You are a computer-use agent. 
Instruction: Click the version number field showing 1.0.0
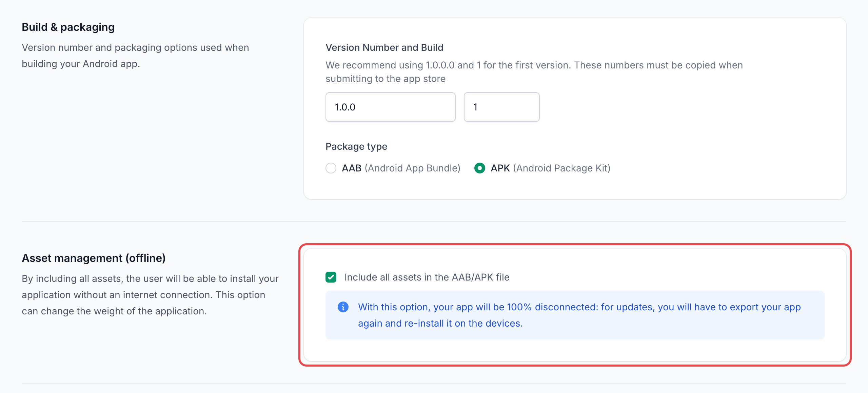point(390,107)
